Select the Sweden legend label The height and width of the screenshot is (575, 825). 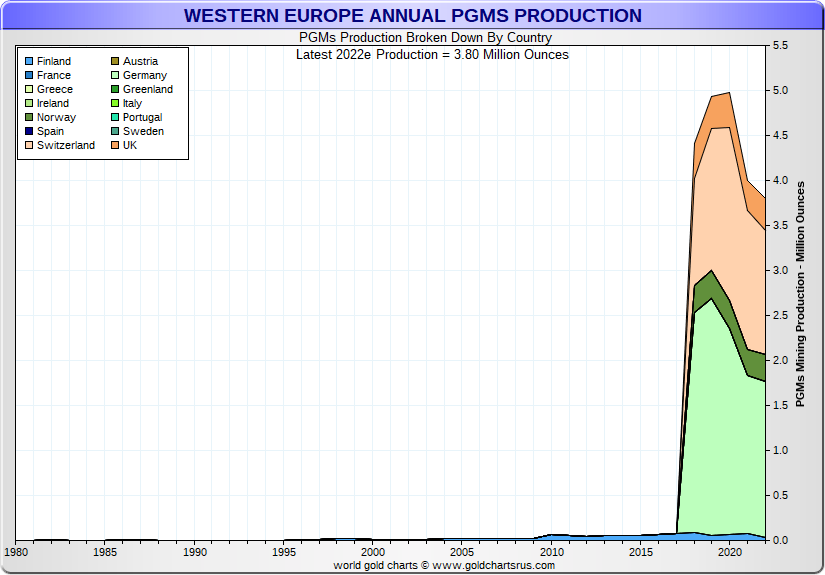(143, 132)
